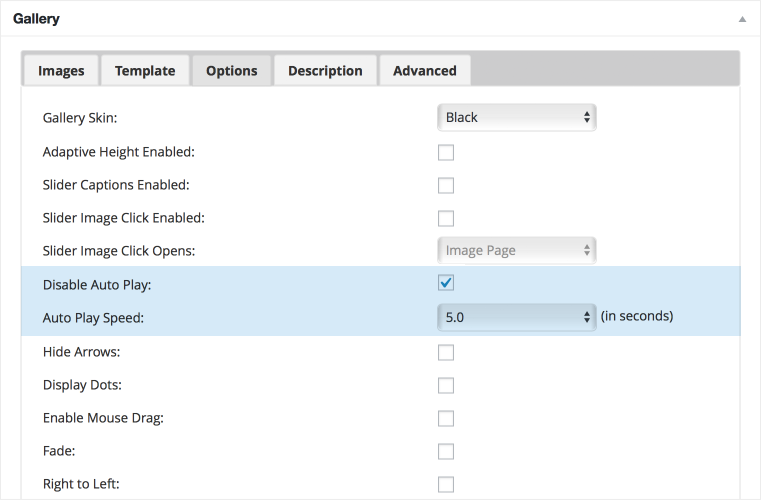The image size is (761, 500).
Task: Uncheck the Disable Auto Play checkbox
Action: point(446,283)
